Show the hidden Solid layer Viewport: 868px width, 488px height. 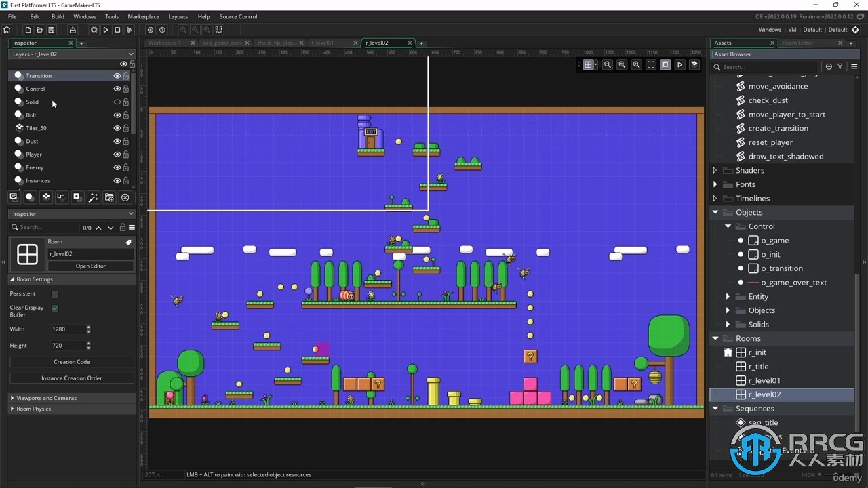[117, 102]
